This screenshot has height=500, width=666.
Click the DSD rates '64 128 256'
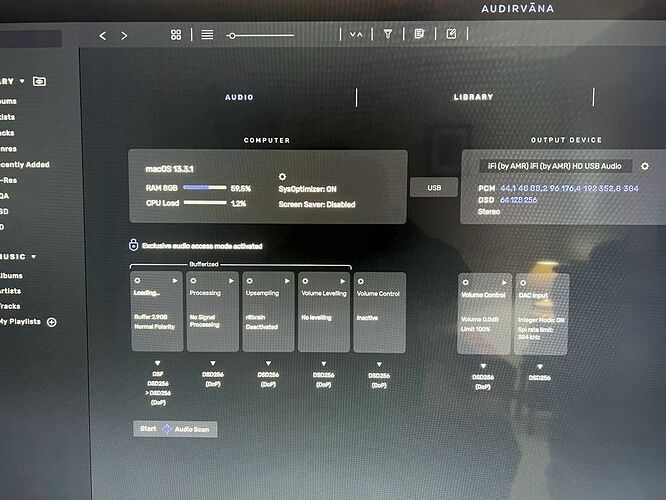point(518,200)
